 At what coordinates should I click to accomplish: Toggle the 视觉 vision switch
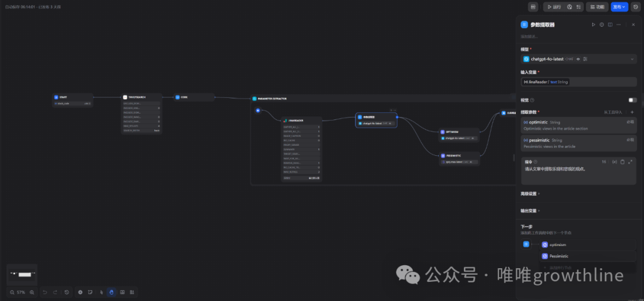tap(633, 100)
